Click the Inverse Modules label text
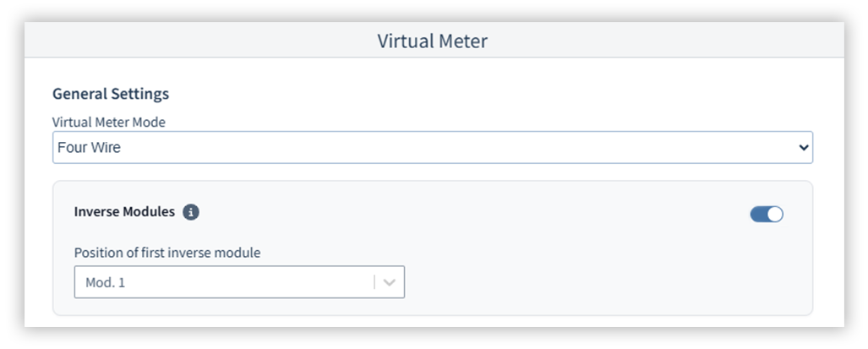The width and height of the screenshot is (868, 349). tap(124, 213)
